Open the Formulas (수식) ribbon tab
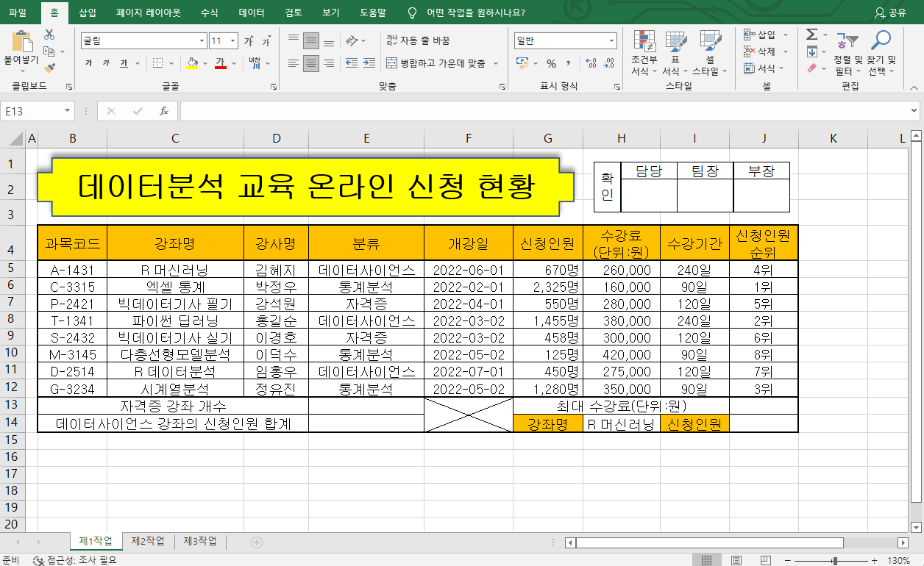 pyautogui.click(x=209, y=12)
